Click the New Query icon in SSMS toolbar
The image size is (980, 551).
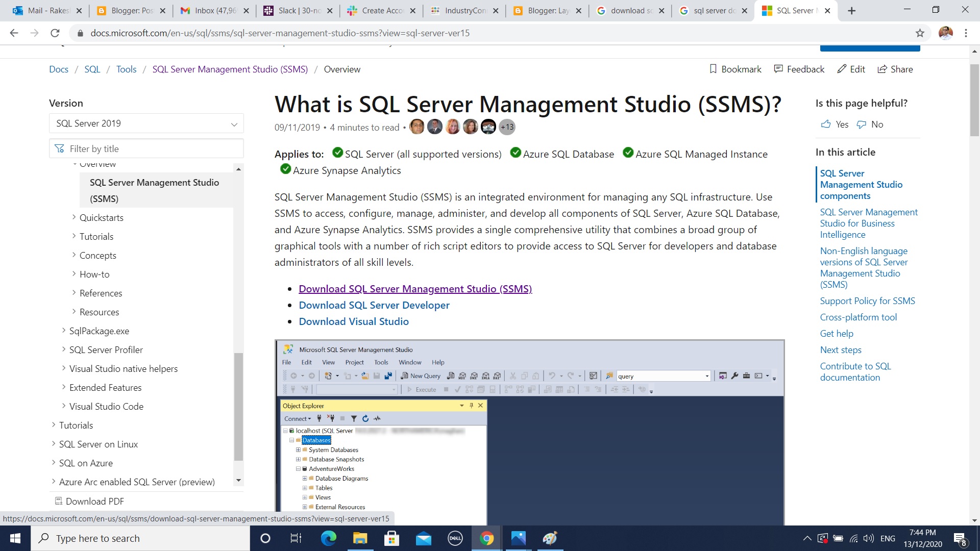[404, 376]
